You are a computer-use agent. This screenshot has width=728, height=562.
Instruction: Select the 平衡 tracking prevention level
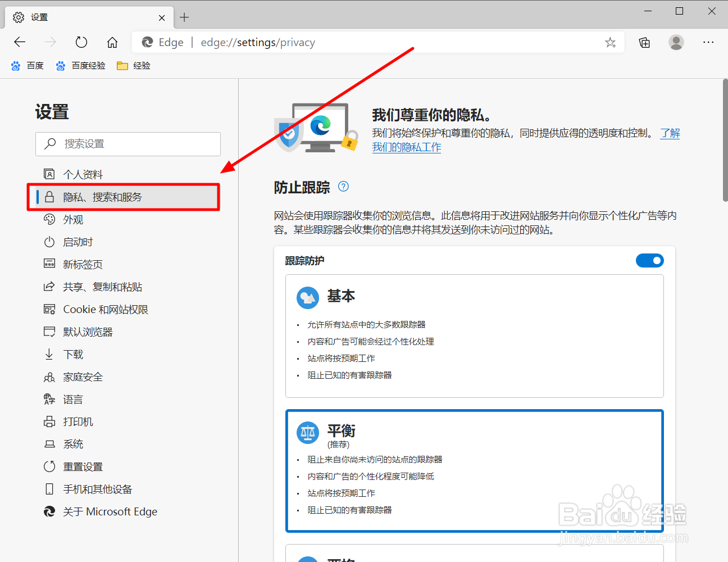click(475, 471)
